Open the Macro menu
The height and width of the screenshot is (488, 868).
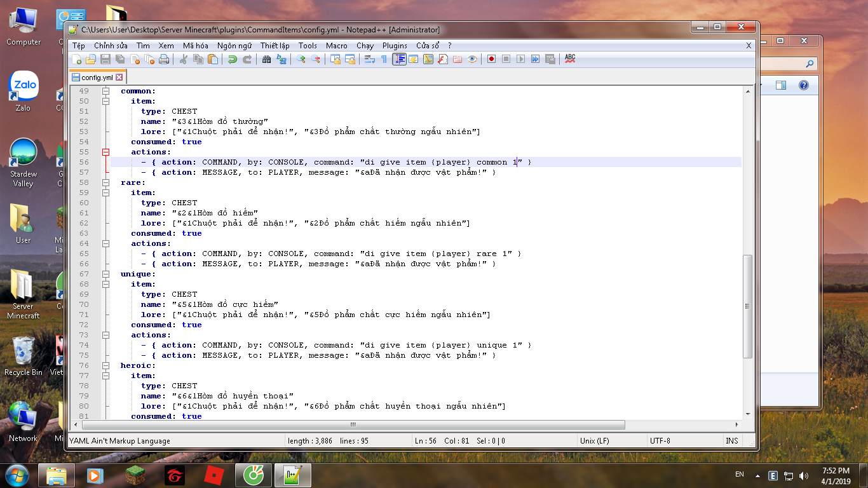coord(336,46)
